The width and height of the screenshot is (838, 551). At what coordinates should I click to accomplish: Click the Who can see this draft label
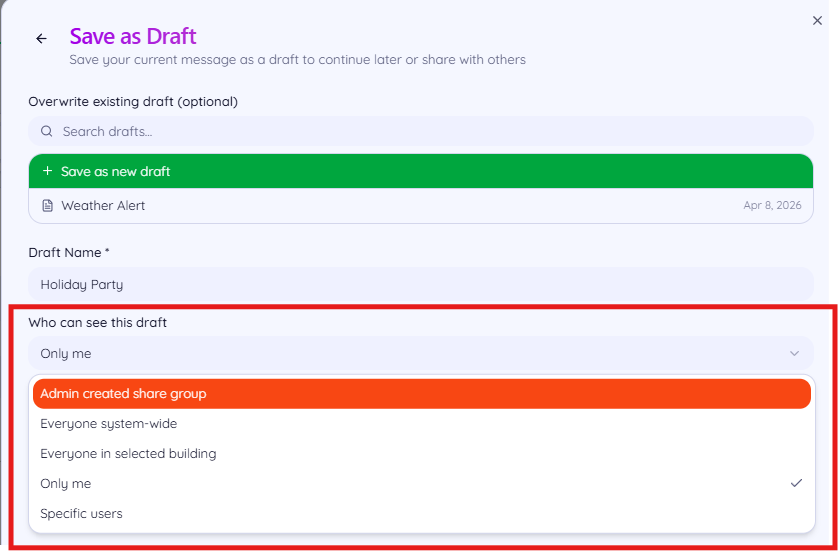pos(98,323)
